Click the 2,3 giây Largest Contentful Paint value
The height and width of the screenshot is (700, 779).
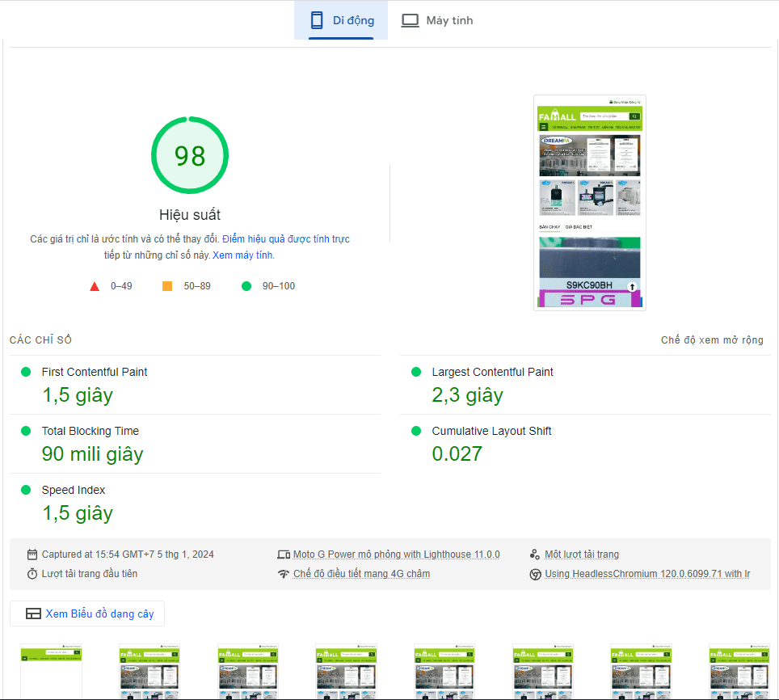pyautogui.click(x=468, y=395)
